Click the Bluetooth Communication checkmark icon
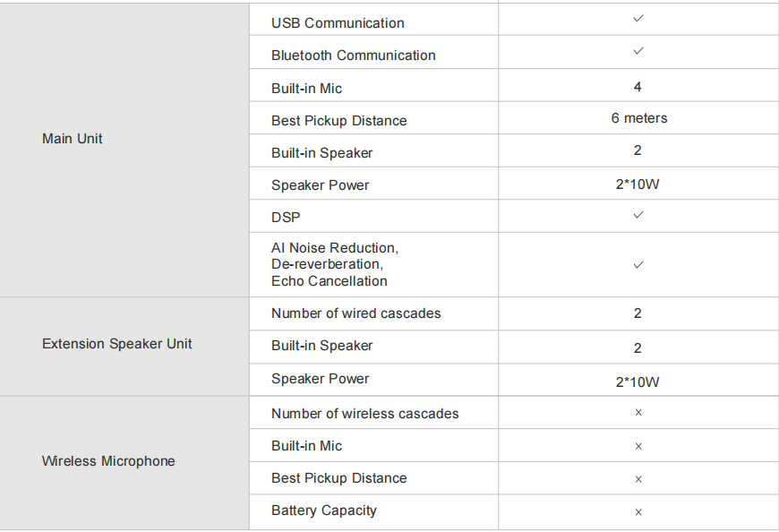779x532 pixels. click(x=638, y=51)
